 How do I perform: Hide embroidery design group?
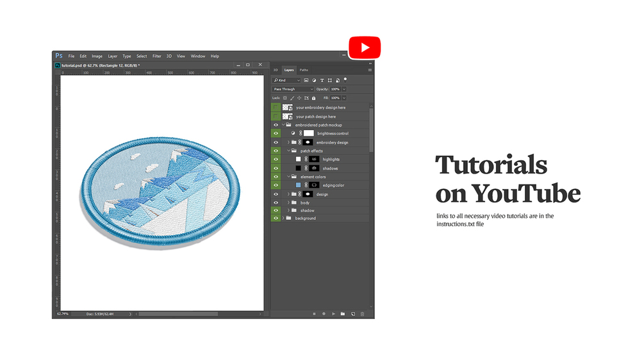(276, 142)
